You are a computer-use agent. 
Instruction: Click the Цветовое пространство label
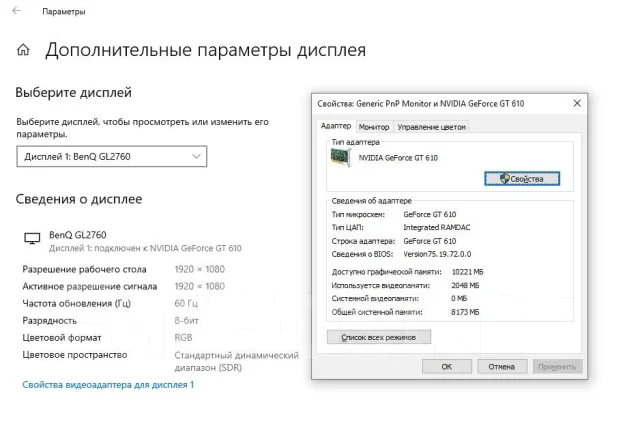pyautogui.click(x=75, y=355)
